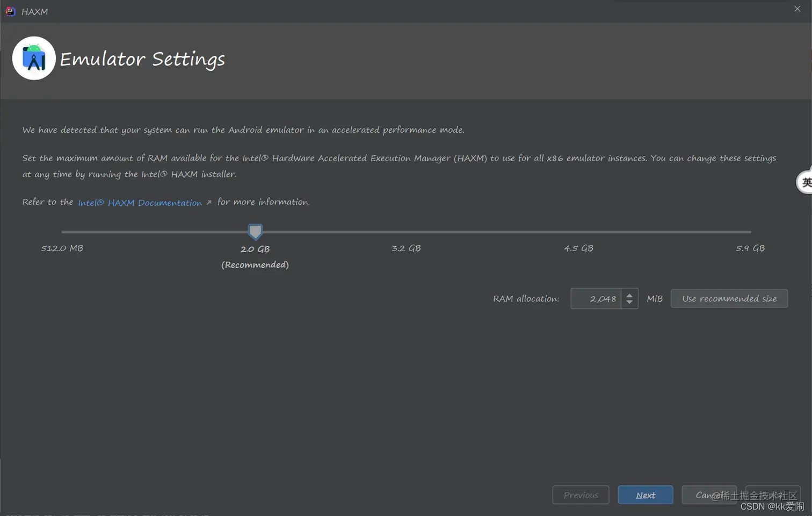Set the RAM slider to the 4.5 GB mark
This screenshot has width=812, height=516.
point(578,232)
